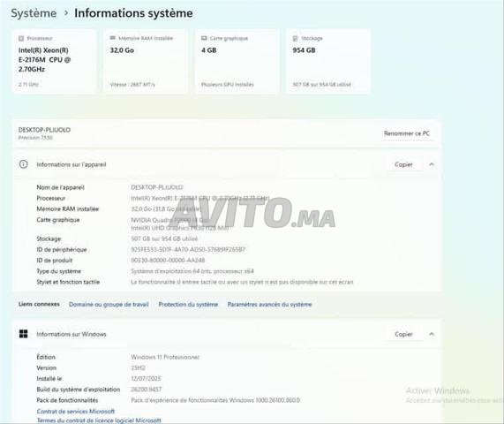Open Termes du contrat de licence logiciel Microsoft

click(99, 420)
